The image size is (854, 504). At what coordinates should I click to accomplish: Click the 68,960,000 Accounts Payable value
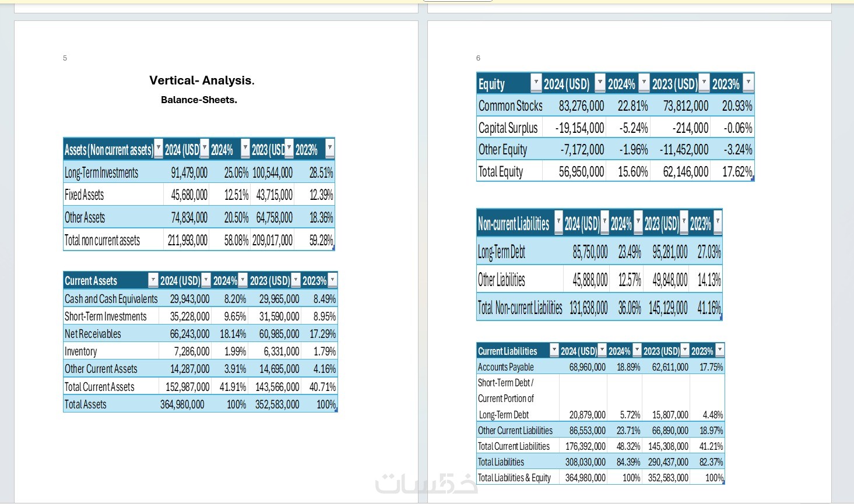click(587, 367)
